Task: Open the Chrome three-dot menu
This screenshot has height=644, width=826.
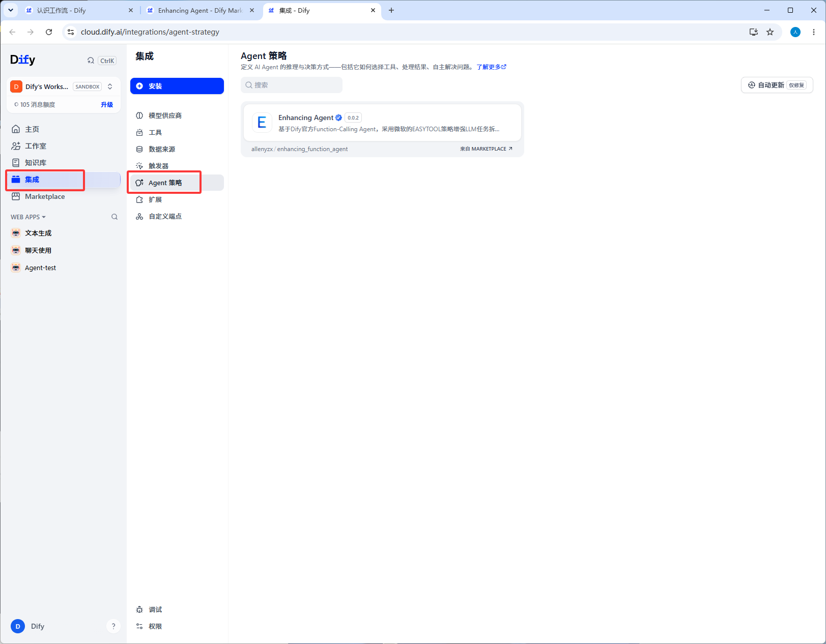Action: pyautogui.click(x=814, y=32)
